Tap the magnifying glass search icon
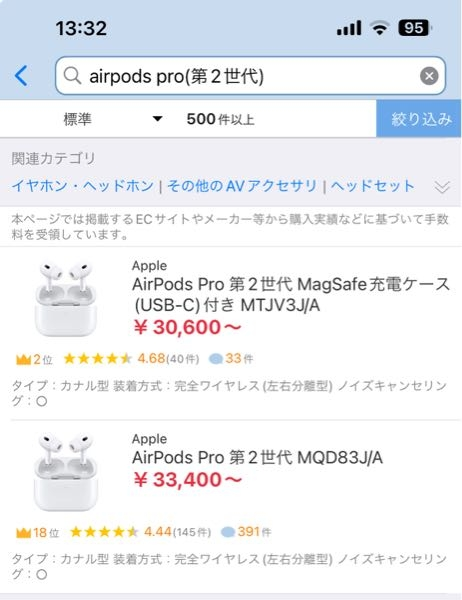Viewport: 462px width, 600px height. pyautogui.click(x=72, y=76)
